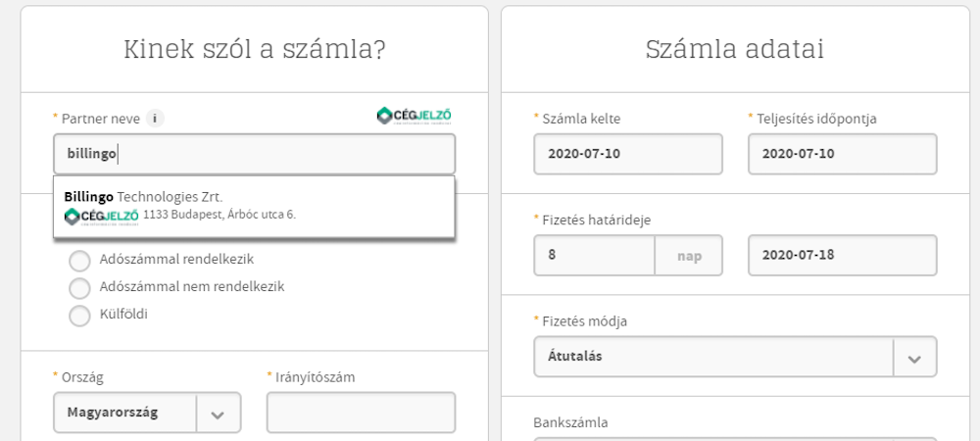Screen dimensions: 980x441
Task: Click the info icon beside Partner neve
Action: click(x=155, y=118)
